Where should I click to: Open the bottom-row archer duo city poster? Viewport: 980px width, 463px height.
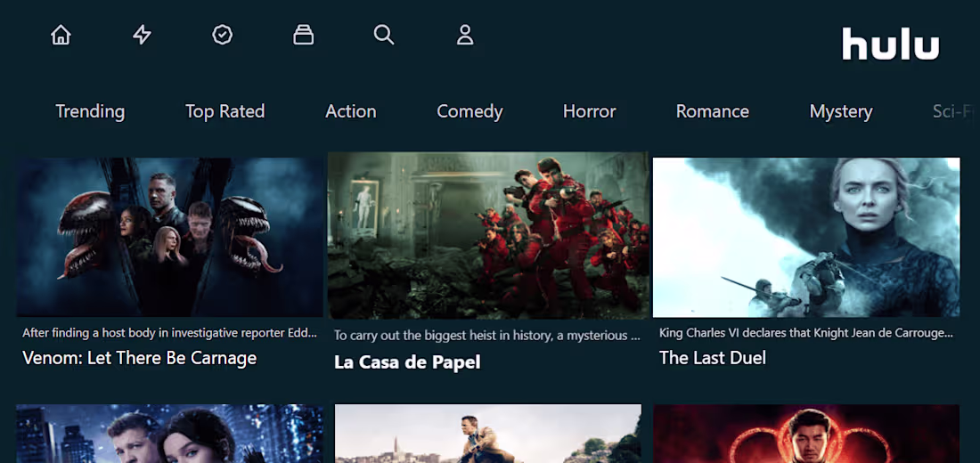point(169,434)
